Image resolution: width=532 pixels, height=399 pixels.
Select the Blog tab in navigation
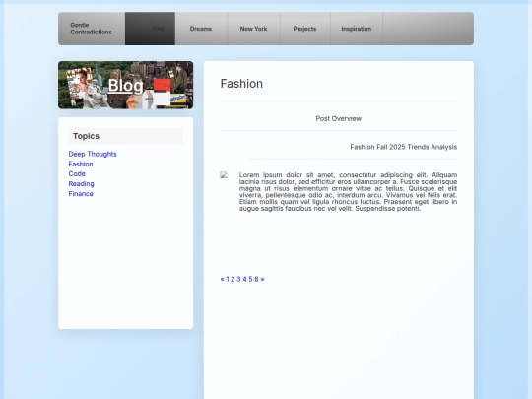pyautogui.click(x=151, y=29)
